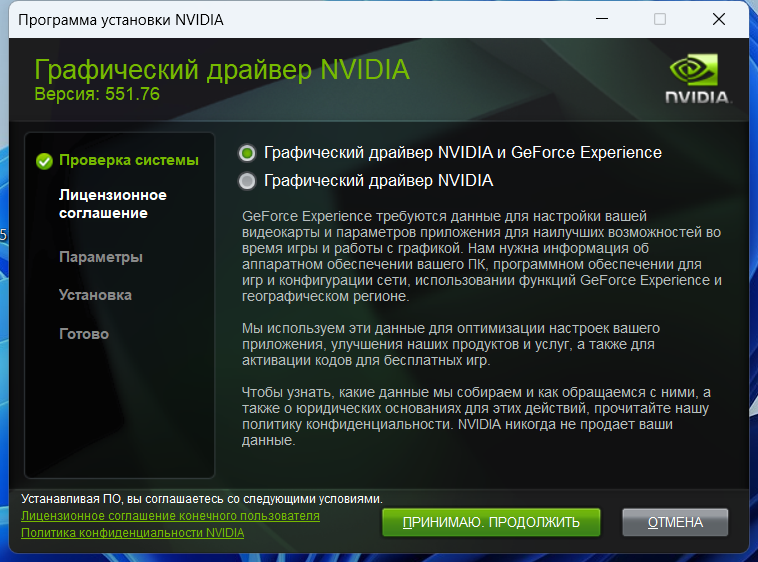This screenshot has height=562, width=758.
Task: Click the Программа установки NVIDIA title text
Action: (x=121, y=20)
